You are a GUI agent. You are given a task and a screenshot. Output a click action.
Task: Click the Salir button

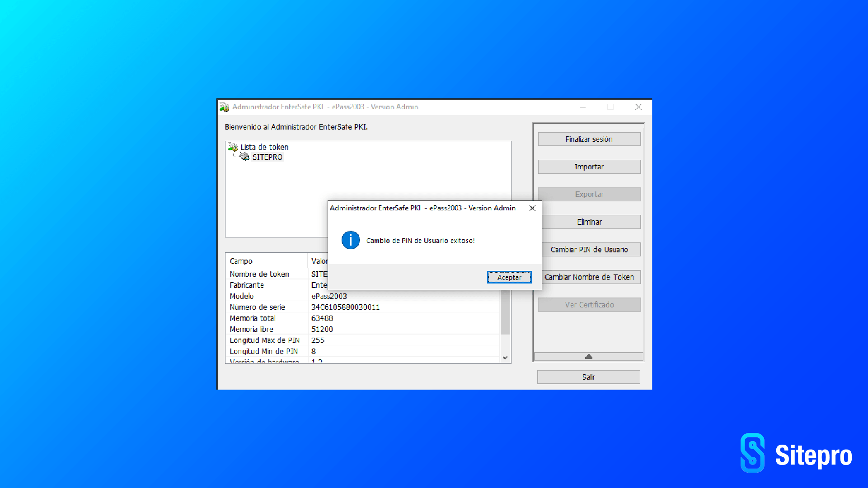coord(589,377)
